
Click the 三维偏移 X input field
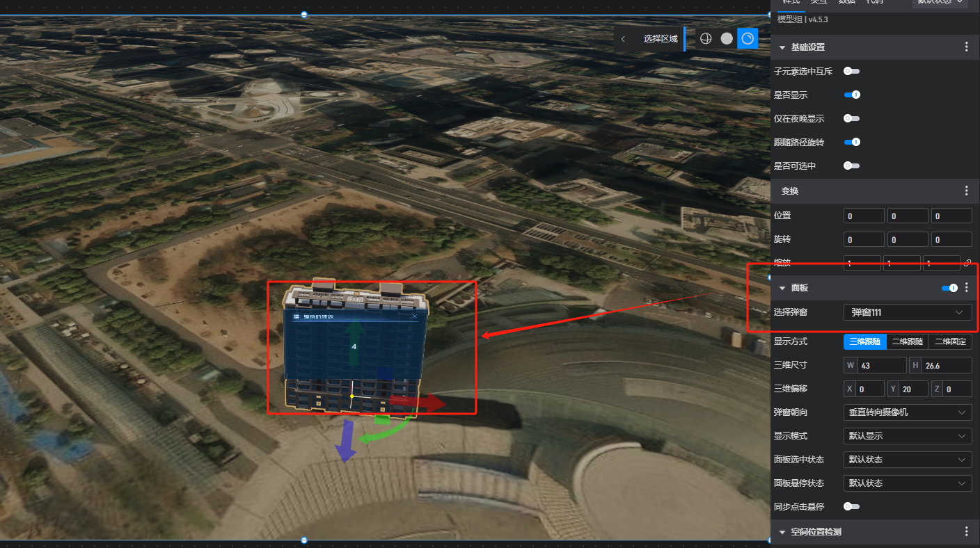click(x=864, y=389)
